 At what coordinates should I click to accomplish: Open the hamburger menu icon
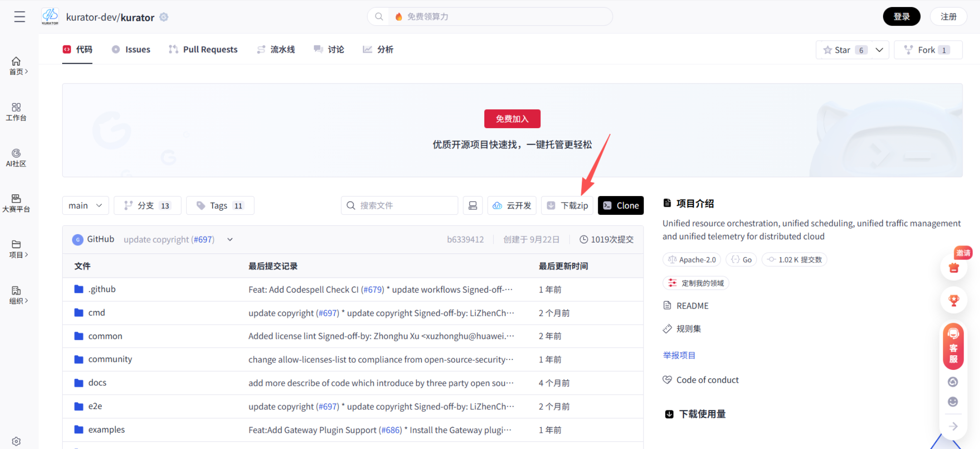[x=19, y=17]
